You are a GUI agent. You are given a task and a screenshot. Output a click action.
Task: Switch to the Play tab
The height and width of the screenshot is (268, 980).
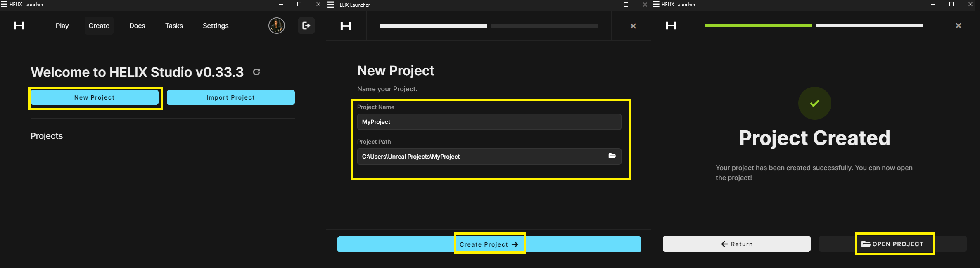[62, 26]
